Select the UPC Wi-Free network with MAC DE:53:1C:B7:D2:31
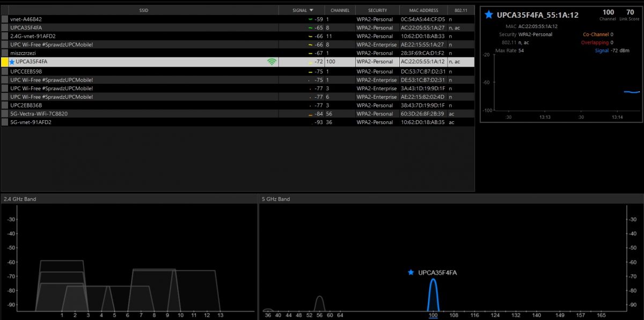 coord(52,80)
